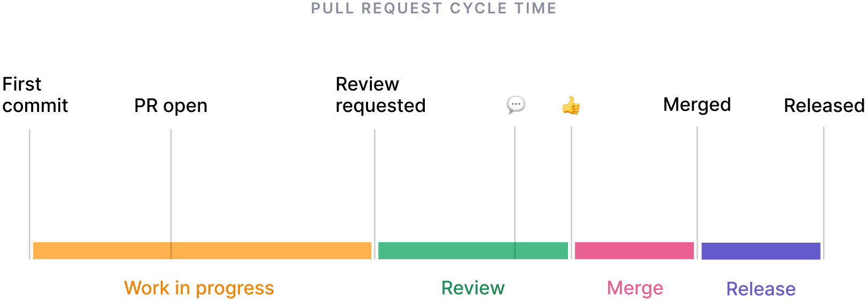
Task: Click the green Review phase text
Action: click(473, 288)
